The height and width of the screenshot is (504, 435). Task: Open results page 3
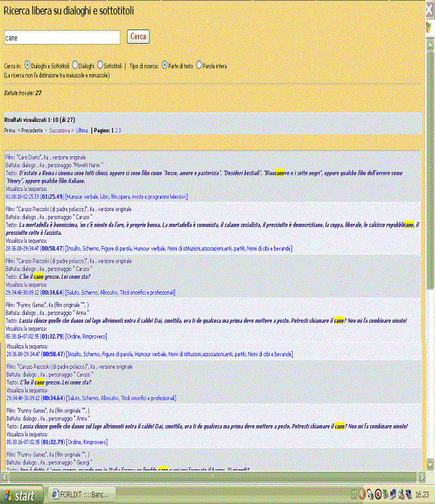(120, 130)
